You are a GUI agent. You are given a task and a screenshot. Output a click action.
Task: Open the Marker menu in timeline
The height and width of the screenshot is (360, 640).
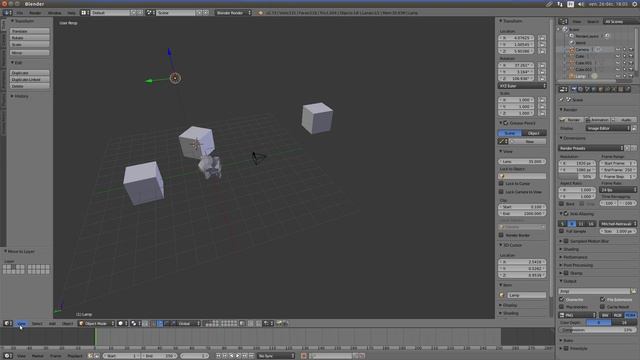pos(38,356)
